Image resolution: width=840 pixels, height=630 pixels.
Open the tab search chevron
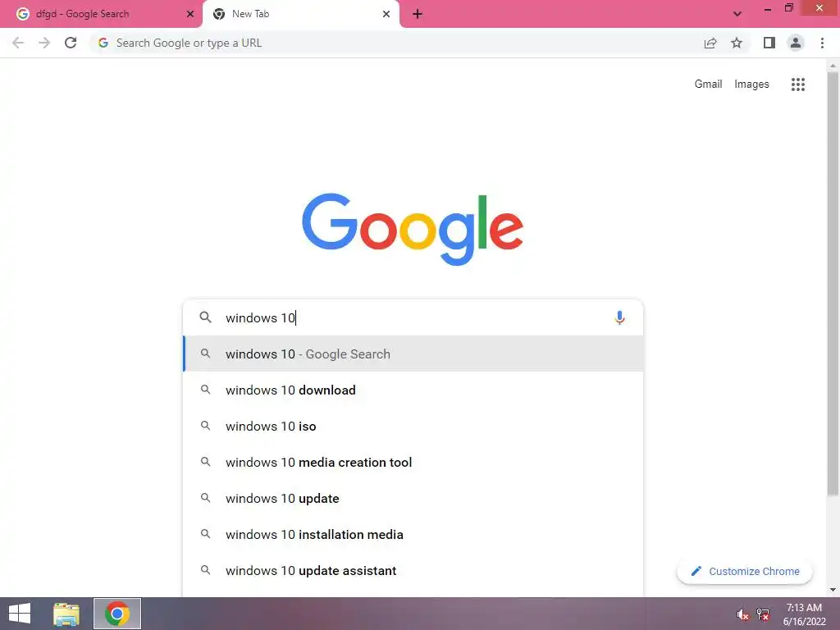pos(737,14)
